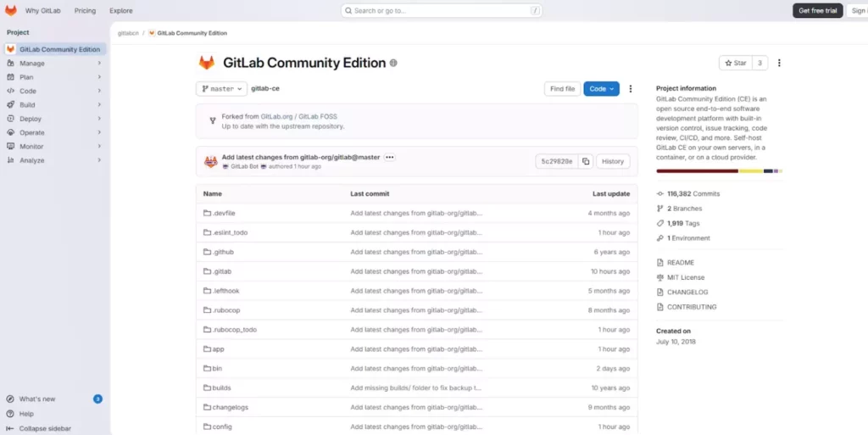Expand the Manage sidebar section
The height and width of the screenshot is (435, 868).
pyautogui.click(x=54, y=63)
